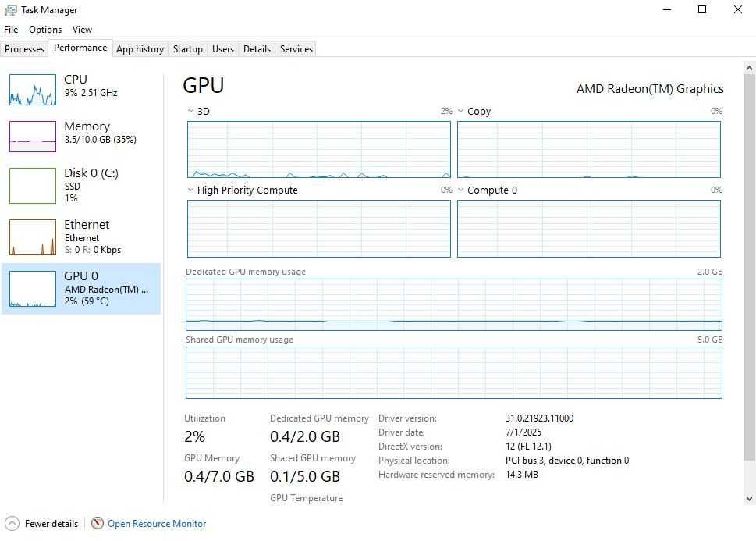Image resolution: width=756 pixels, height=541 pixels.
Task: Select the Memory usage mini graph
Action: pos(33,137)
